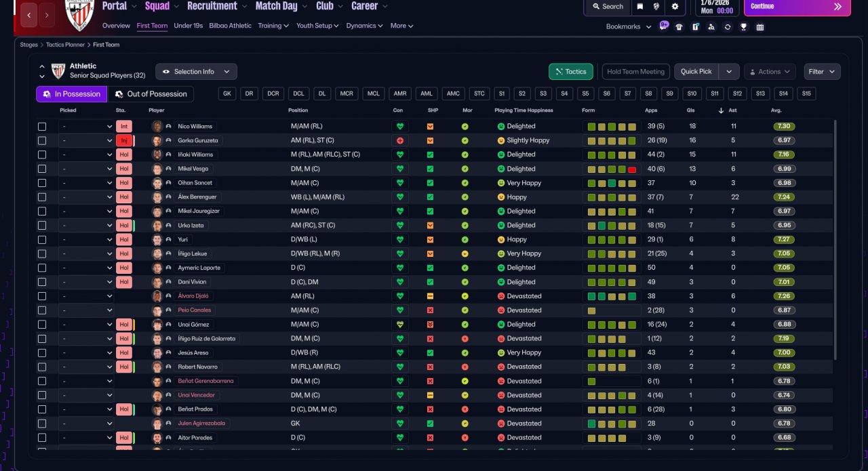The width and height of the screenshot is (868, 471).
Task: Open the Picked dropdown for Nico Williams
Action: point(86,127)
